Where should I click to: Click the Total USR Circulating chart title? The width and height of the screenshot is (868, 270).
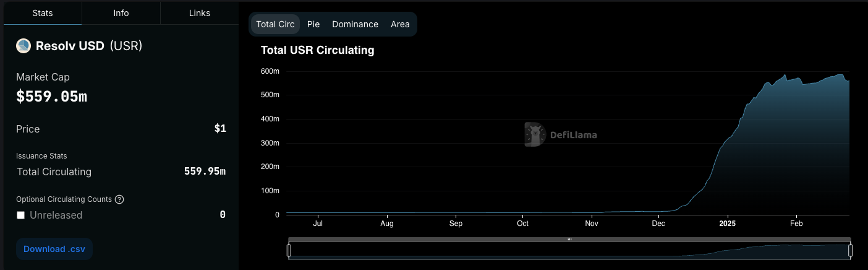318,50
